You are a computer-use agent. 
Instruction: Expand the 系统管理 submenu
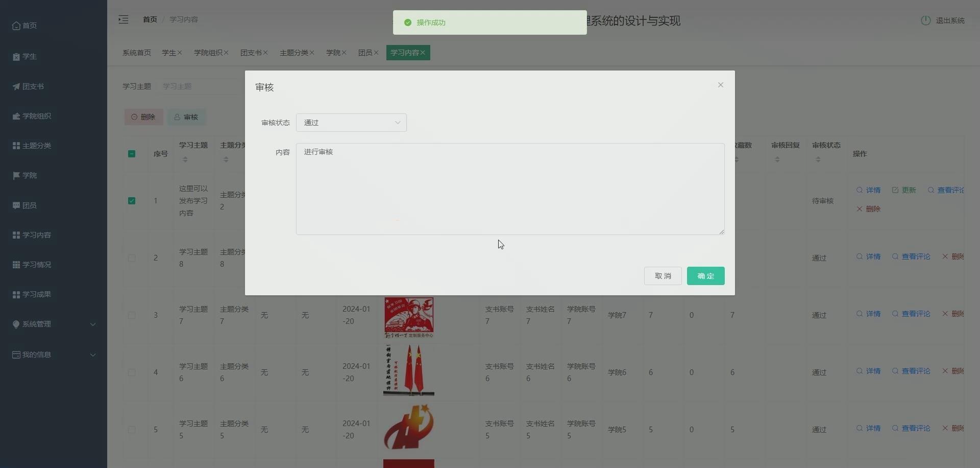[x=54, y=324]
